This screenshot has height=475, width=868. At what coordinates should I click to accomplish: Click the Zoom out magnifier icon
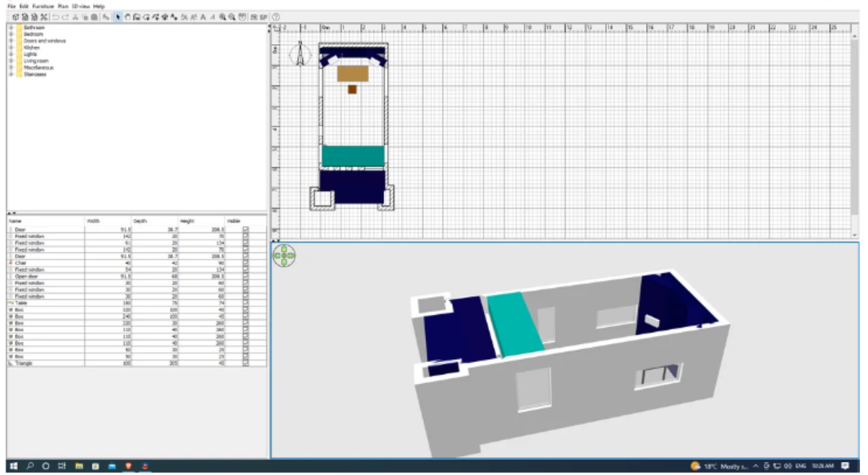pos(231,17)
